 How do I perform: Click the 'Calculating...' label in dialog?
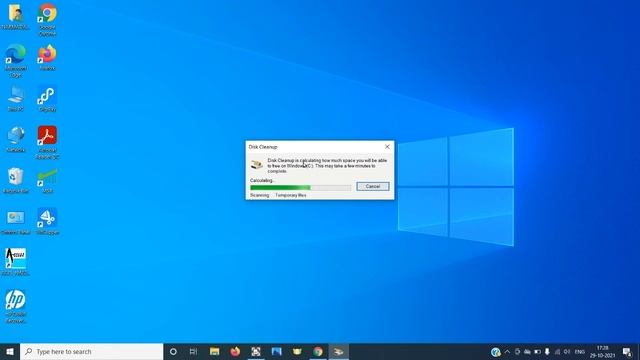coord(262,180)
